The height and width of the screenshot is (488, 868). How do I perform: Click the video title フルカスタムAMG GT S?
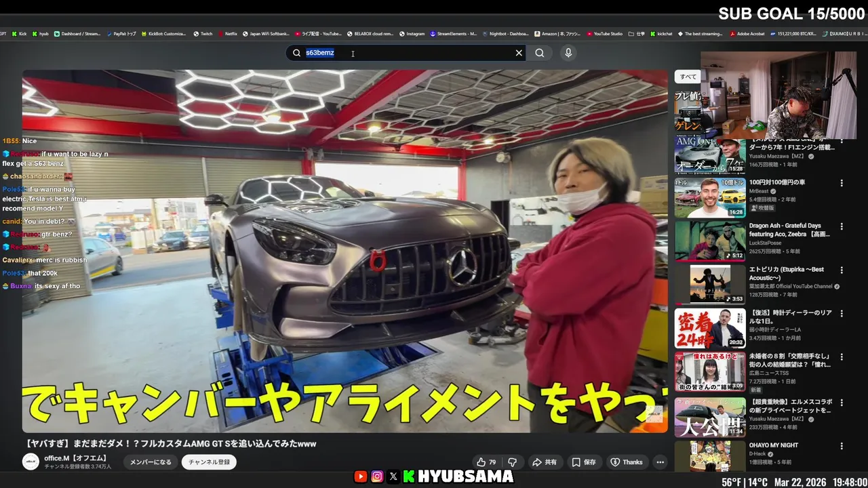click(x=171, y=444)
